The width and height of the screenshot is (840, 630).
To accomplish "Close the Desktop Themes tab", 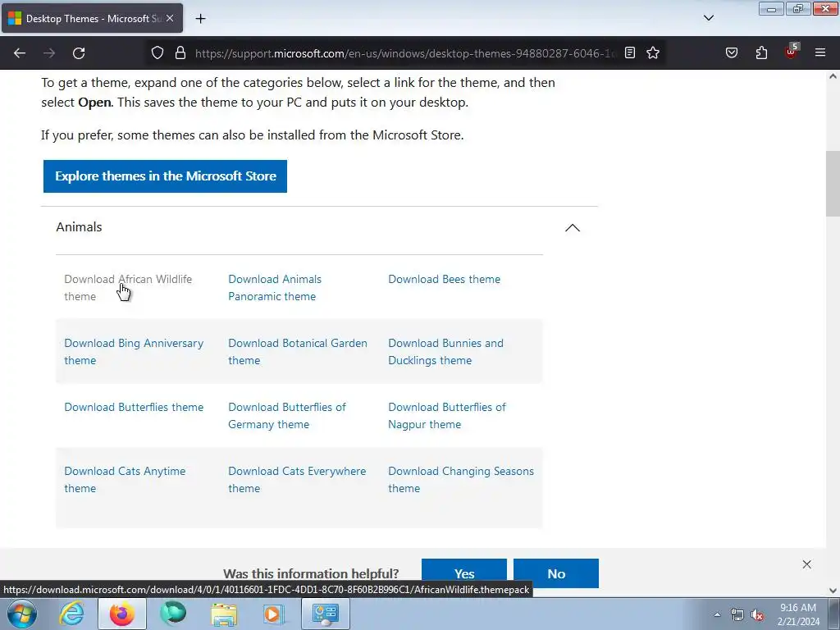I will coord(170,18).
